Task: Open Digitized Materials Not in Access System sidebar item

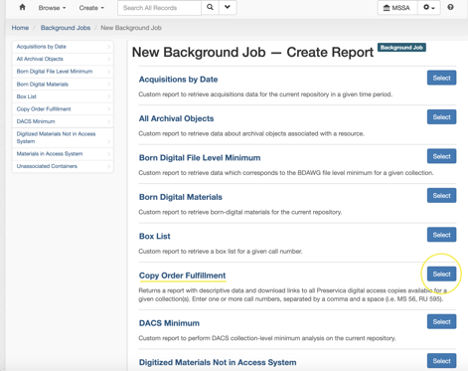Action: (x=63, y=137)
